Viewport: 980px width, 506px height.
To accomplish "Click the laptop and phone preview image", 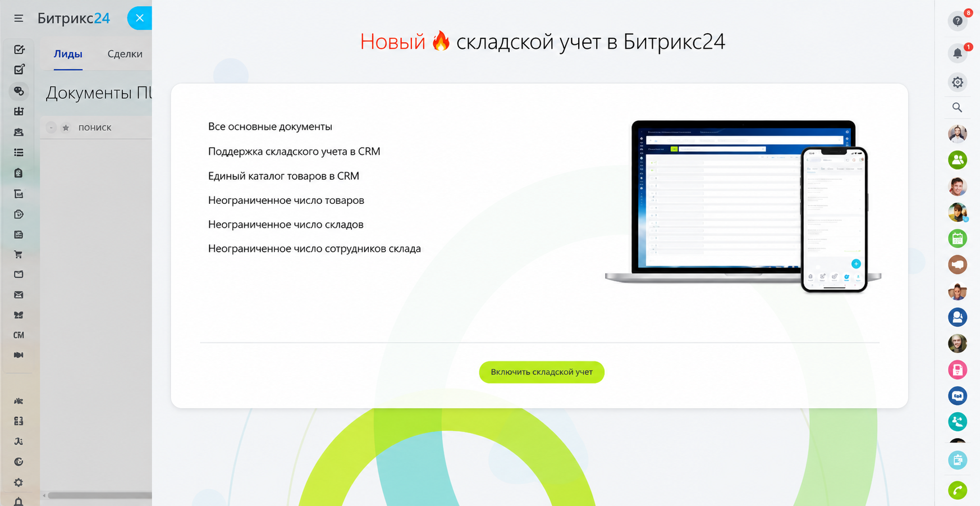I will [743, 206].
